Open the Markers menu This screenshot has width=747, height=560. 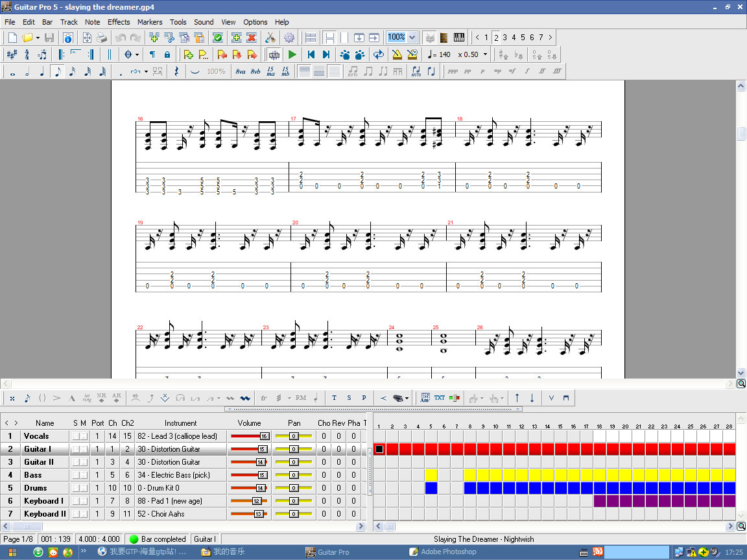point(150,22)
